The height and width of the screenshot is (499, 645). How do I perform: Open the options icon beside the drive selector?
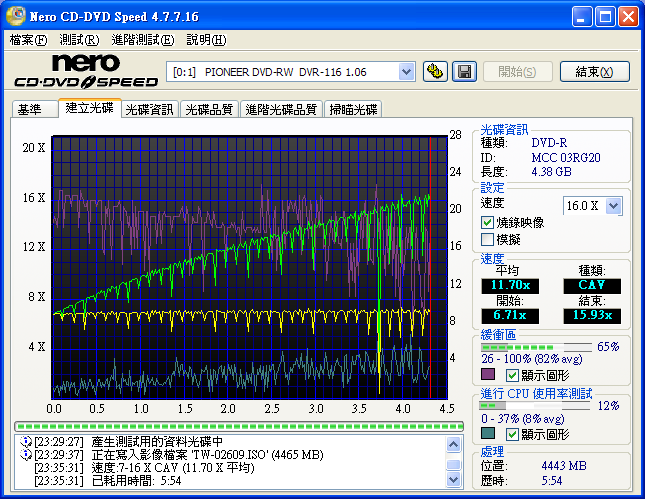click(x=435, y=71)
